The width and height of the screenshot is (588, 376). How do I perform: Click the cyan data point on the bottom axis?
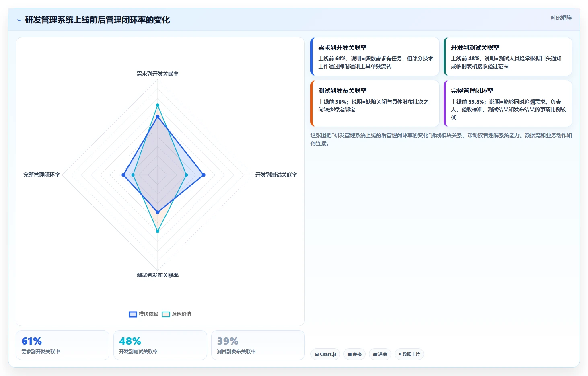tap(158, 231)
